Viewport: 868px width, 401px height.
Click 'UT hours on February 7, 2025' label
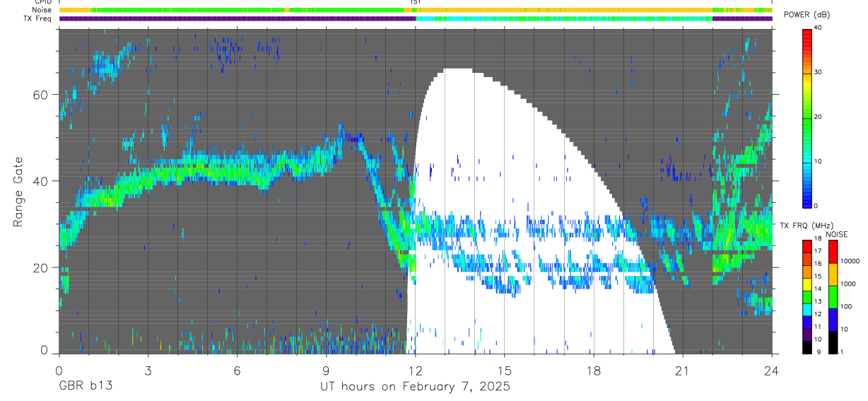point(415,387)
